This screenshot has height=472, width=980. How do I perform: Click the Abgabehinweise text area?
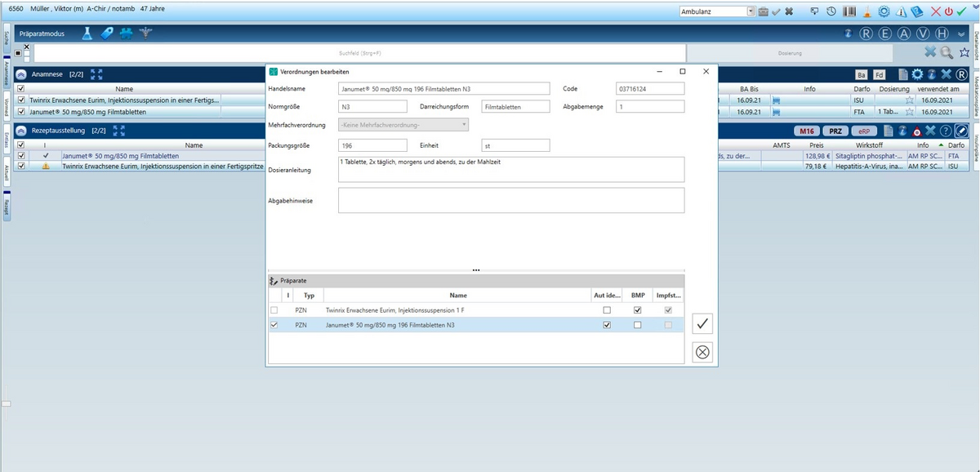point(511,200)
